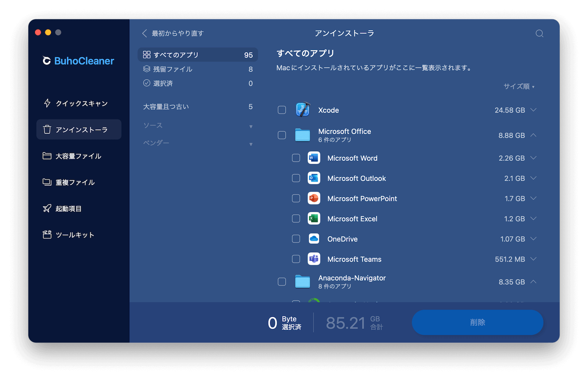Click the Xcode app icon

pyautogui.click(x=303, y=110)
